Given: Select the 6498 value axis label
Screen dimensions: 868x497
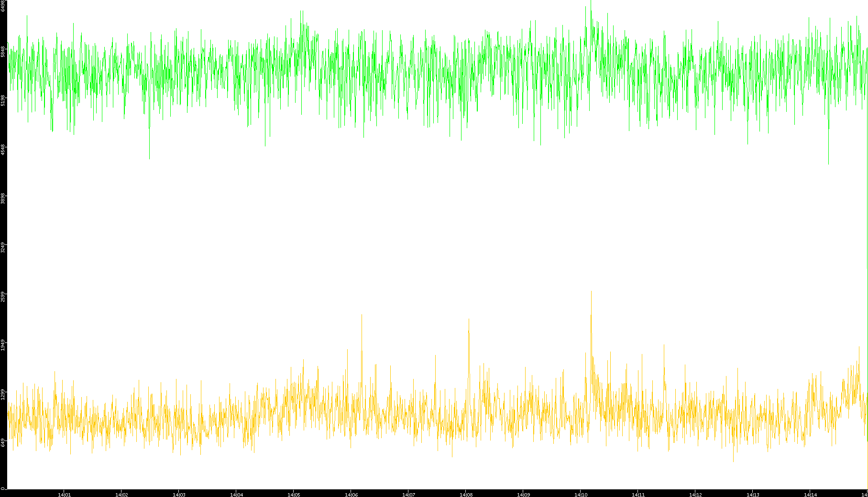Looking at the screenshot, I should click(3, 6).
